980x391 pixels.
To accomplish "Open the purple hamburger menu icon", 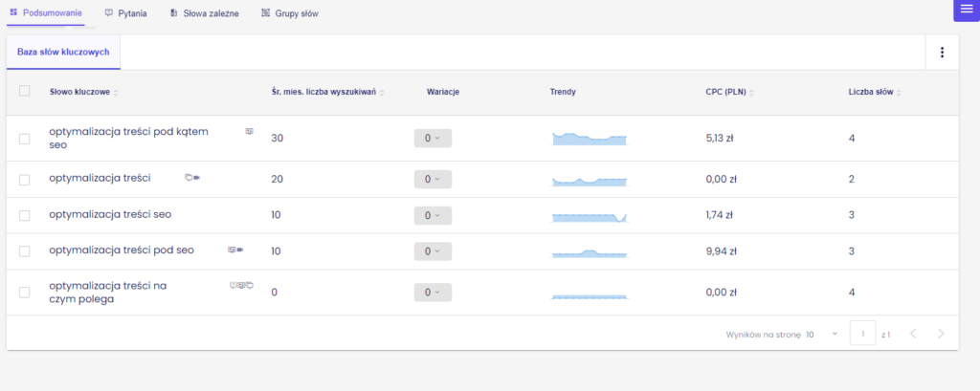I will point(966,10).
